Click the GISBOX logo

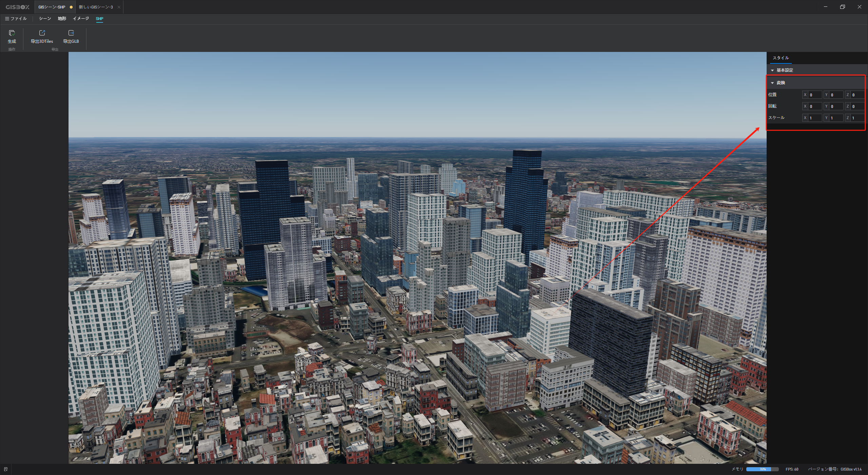click(17, 7)
